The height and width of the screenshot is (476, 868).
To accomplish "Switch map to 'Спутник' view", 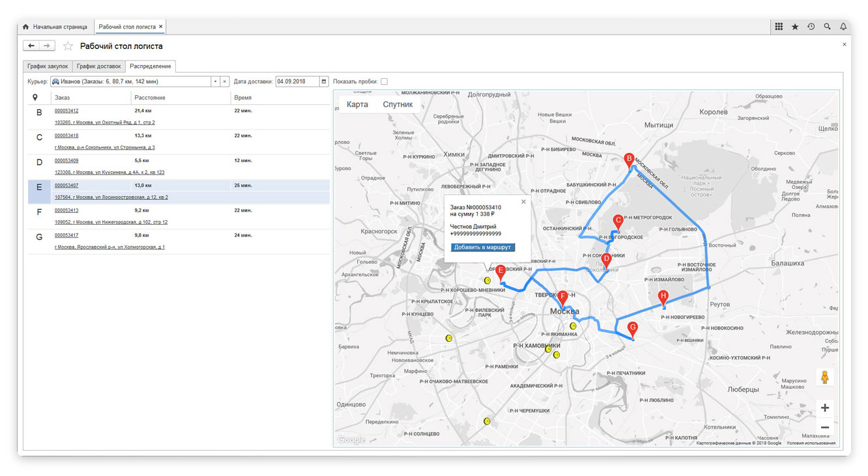I will click(x=398, y=104).
